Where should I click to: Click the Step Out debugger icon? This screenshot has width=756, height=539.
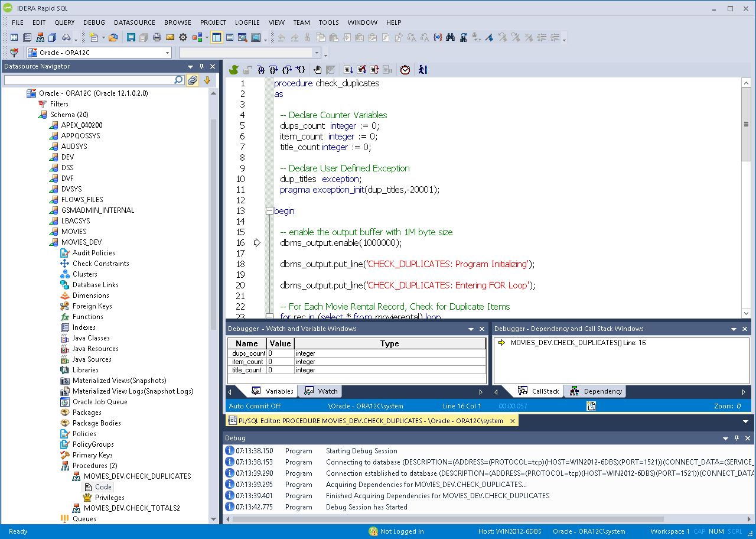click(x=287, y=70)
